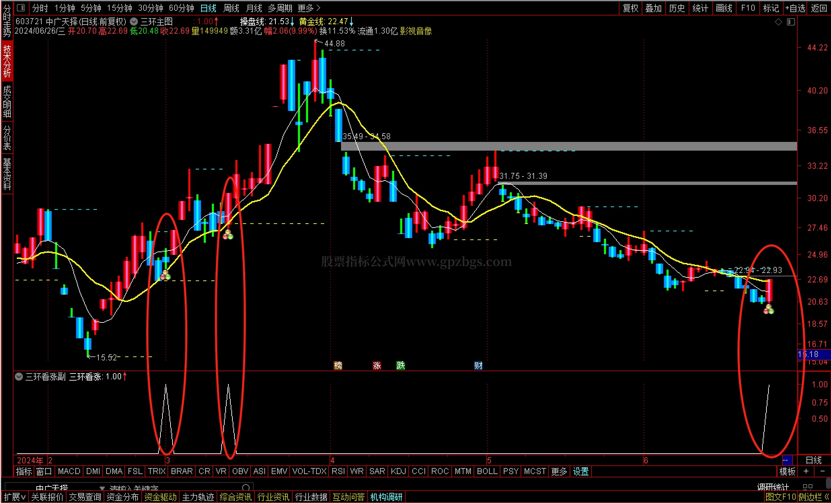831x504 pixels.
Task: Select the RSI indicator
Action: [338, 471]
